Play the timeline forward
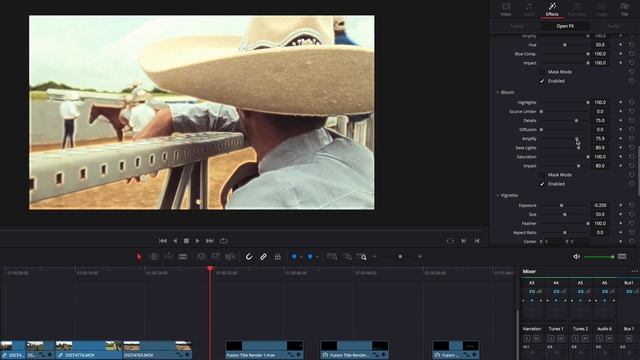 [198, 241]
